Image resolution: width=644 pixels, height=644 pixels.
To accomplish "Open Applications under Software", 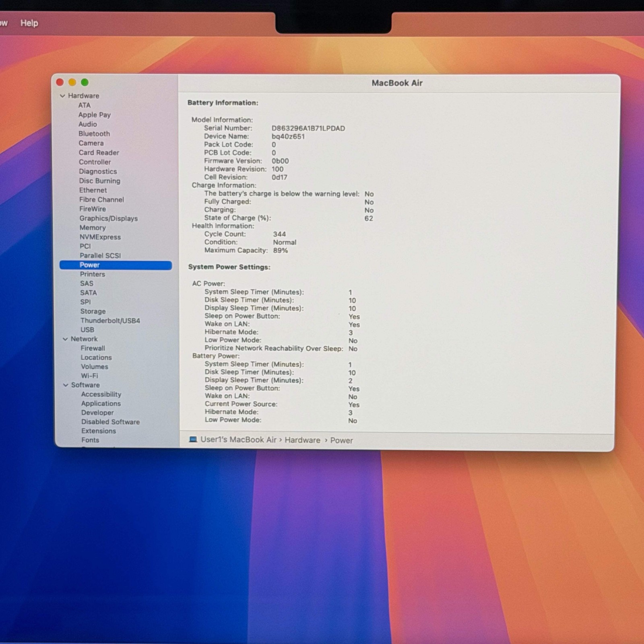I will click(x=101, y=404).
